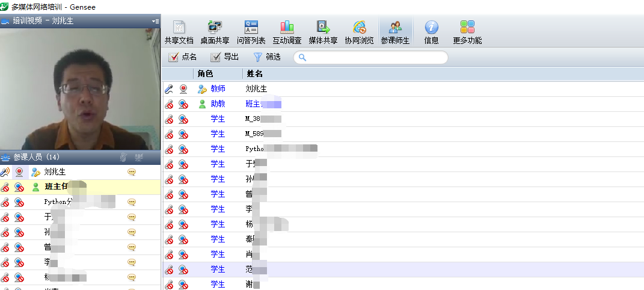Image resolution: width=644 pixels, height=290 pixels.
Task: Unmute microphone for student Pytho in table
Action: (169, 150)
